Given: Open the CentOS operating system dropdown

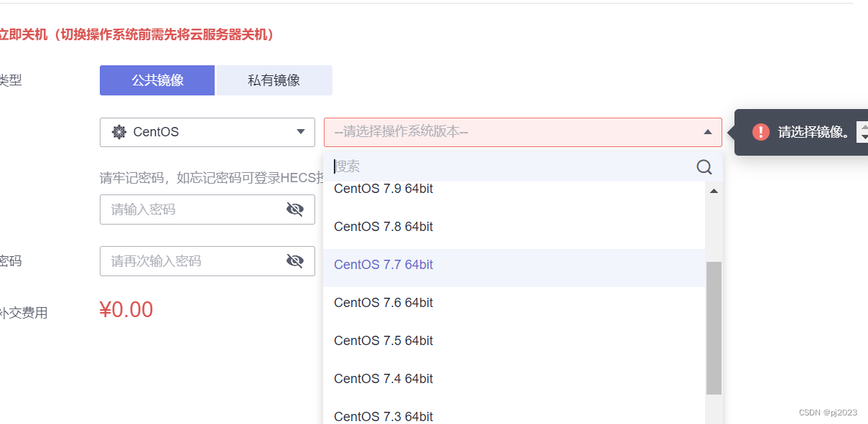Looking at the screenshot, I should pos(207,132).
